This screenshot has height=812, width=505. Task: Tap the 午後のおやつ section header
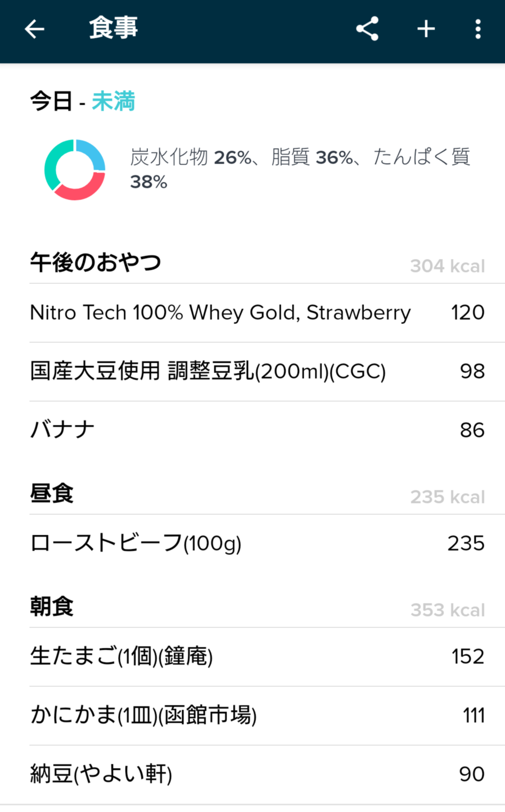(x=96, y=262)
